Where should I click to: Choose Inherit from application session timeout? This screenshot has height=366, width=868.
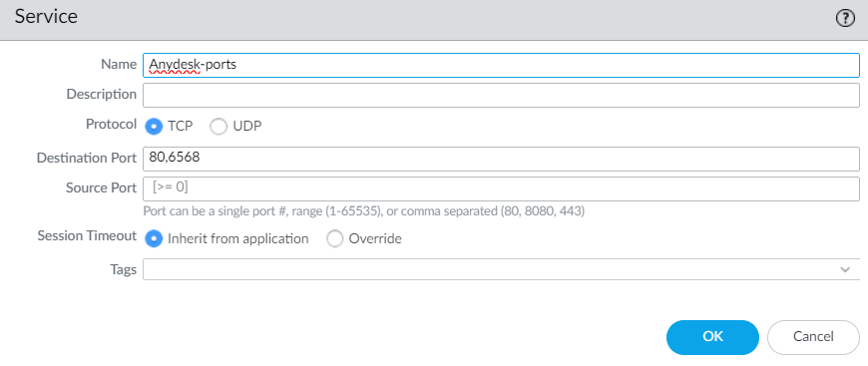click(x=154, y=239)
